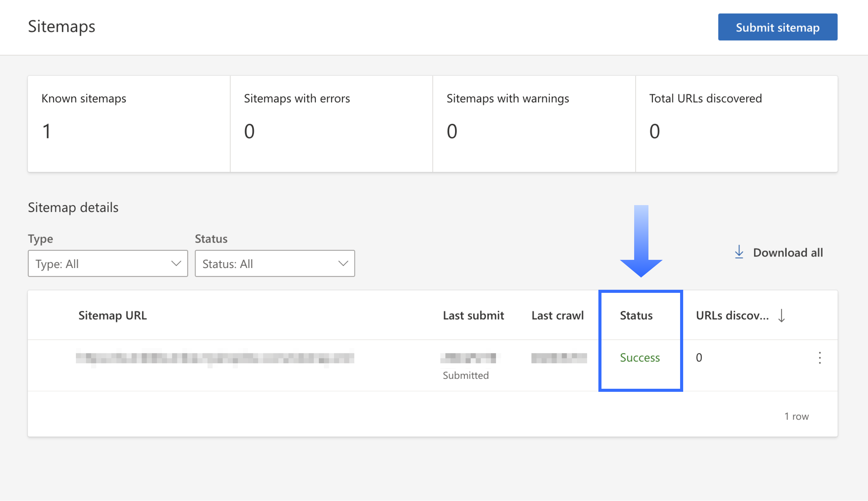Image resolution: width=868 pixels, height=501 pixels.
Task: Open the three-dot row options menu
Action: (x=819, y=358)
